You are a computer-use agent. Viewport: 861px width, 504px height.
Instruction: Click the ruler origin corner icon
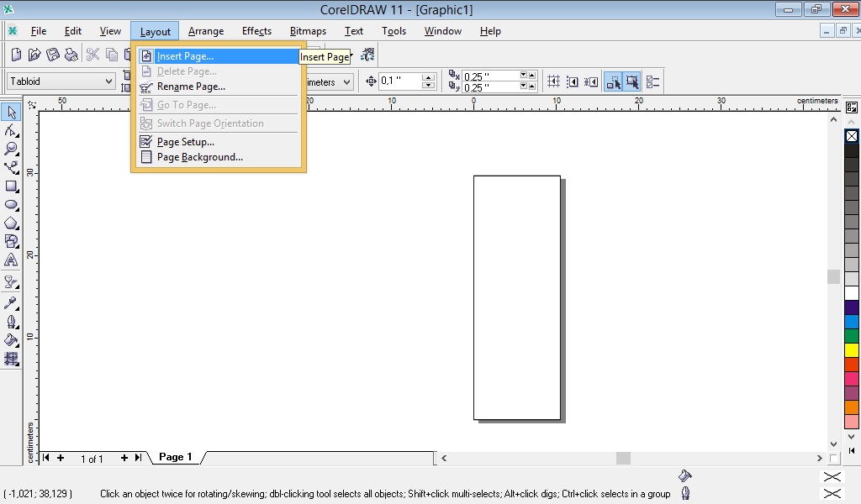(32, 104)
